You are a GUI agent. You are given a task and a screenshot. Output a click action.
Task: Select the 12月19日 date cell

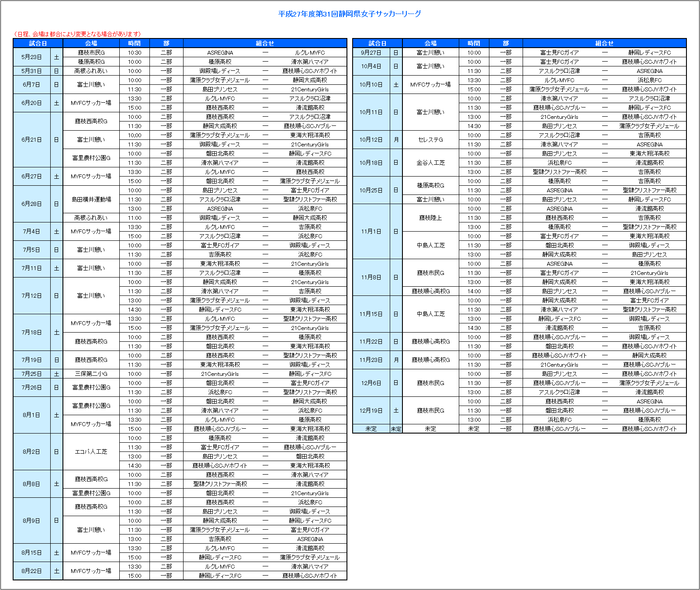(x=371, y=411)
